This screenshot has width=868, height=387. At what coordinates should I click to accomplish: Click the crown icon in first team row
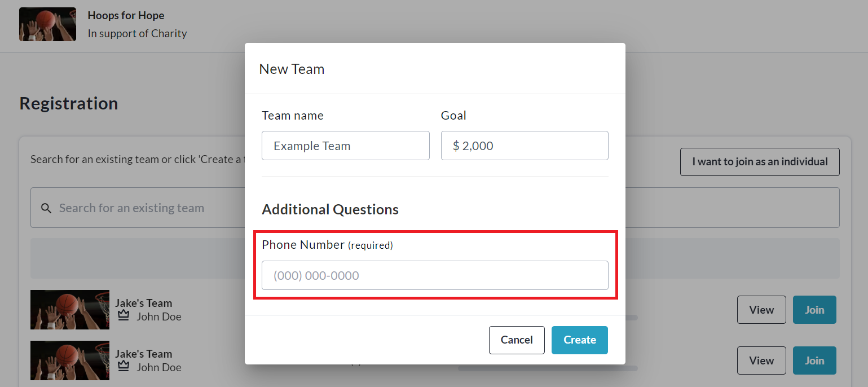pyautogui.click(x=124, y=316)
